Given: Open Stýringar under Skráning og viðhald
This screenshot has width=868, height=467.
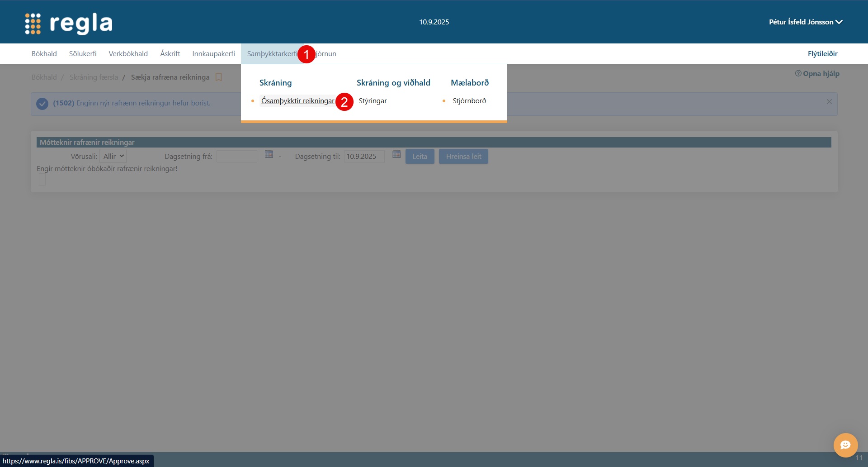Looking at the screenshot, I should tap(373, 100).
